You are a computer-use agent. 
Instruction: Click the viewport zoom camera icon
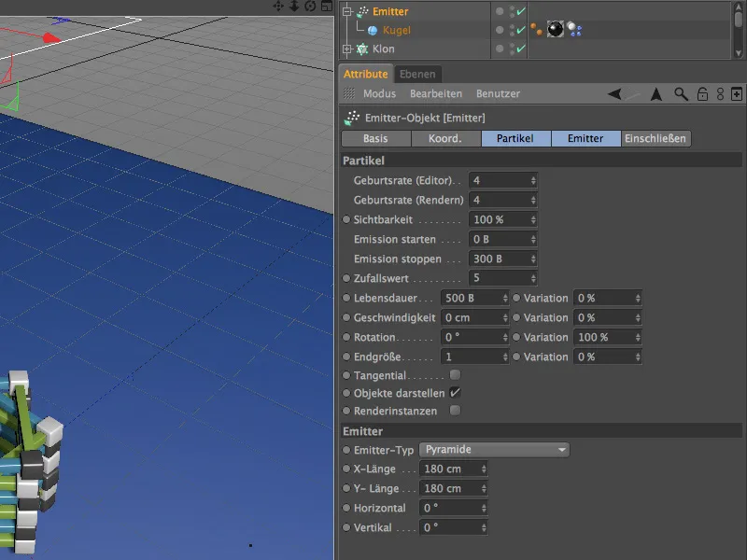294,6
